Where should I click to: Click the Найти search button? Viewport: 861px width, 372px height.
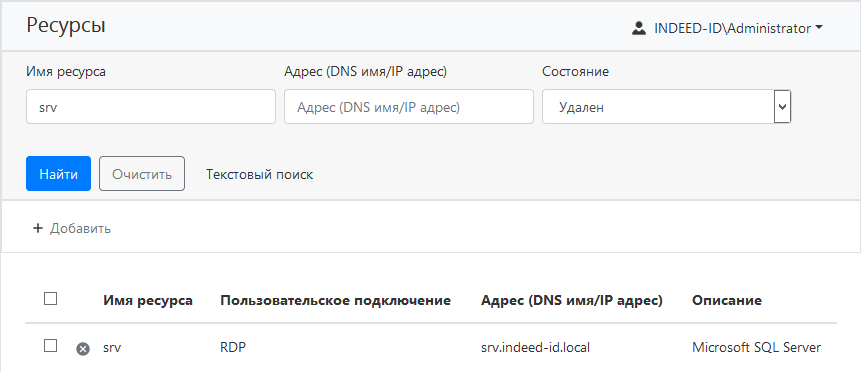coord(58,174)
